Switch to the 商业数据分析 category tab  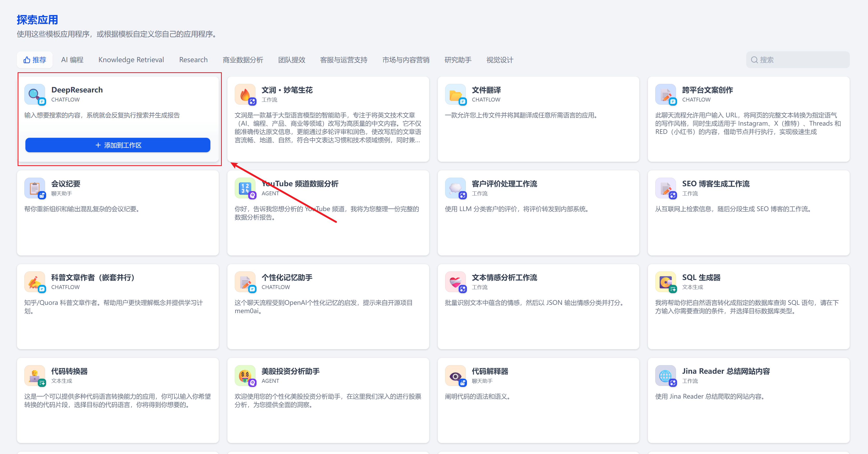[x=243, y=60]
